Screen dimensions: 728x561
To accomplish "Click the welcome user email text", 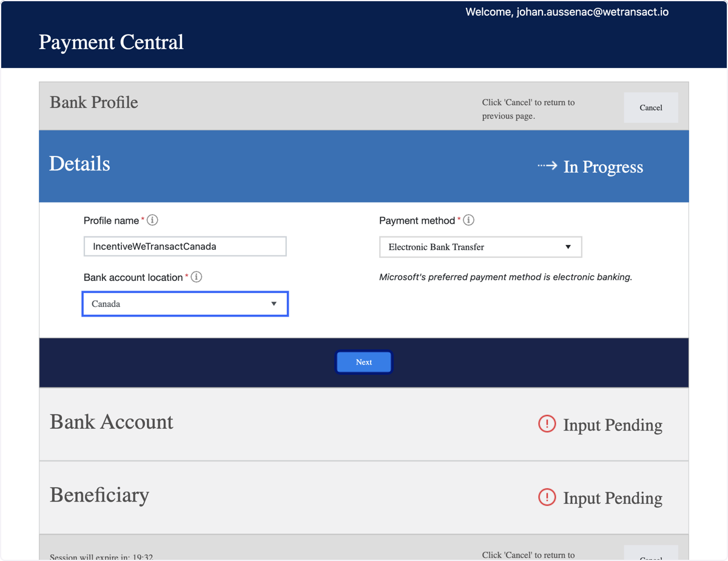I will click(x=567, y=12).
